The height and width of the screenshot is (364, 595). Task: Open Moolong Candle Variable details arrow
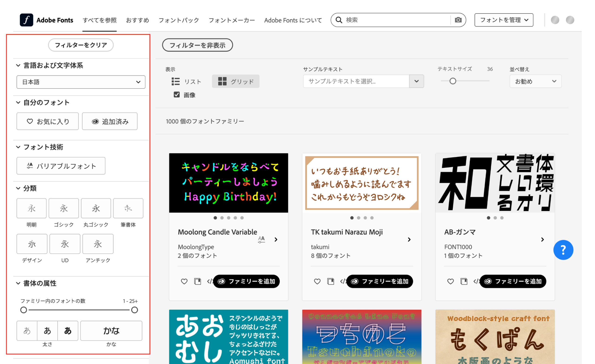pyautogui.click(x=276, y=240)
